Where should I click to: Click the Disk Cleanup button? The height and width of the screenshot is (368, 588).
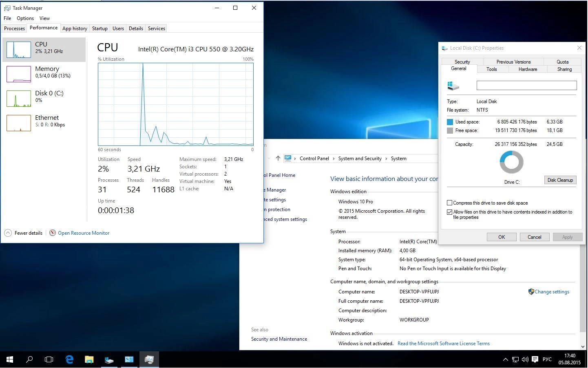click(560, 180)
